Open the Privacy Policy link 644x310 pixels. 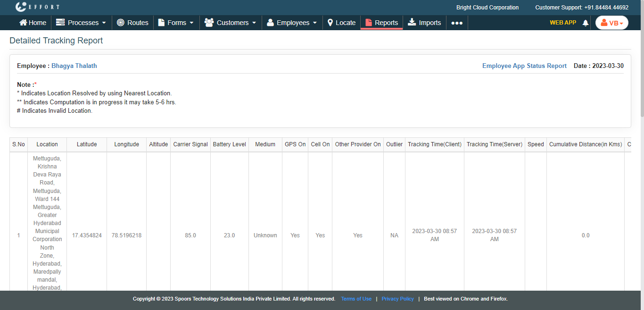[397, 299]
